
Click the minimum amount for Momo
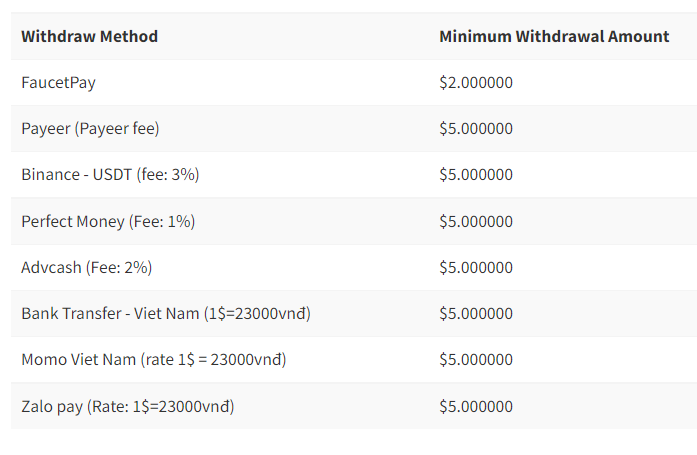[x=476, y=360]
